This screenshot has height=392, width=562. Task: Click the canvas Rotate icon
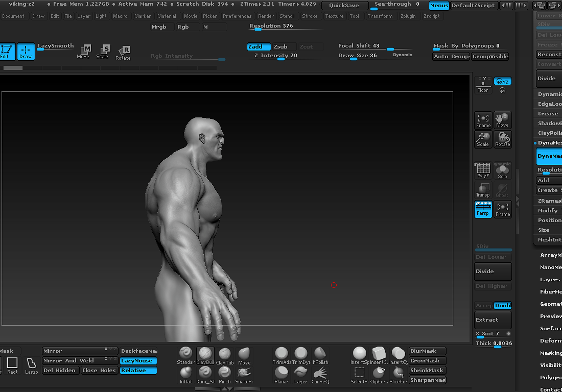click(x=503, y=139)
